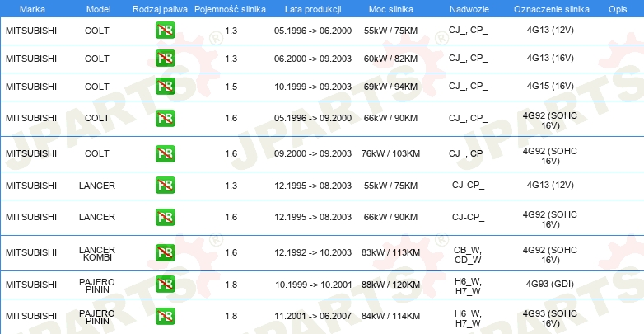This screenshot has width=644, height=334.
Task: Click LANCER KOMBI model cell
Action: pyautogui.click(x=97, y=254)
